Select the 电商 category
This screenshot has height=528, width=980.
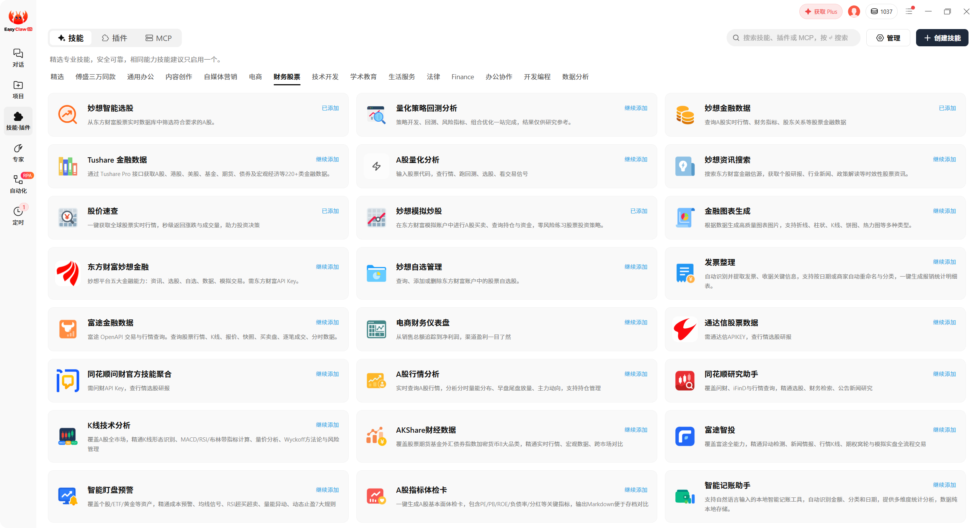click(255, 77)
